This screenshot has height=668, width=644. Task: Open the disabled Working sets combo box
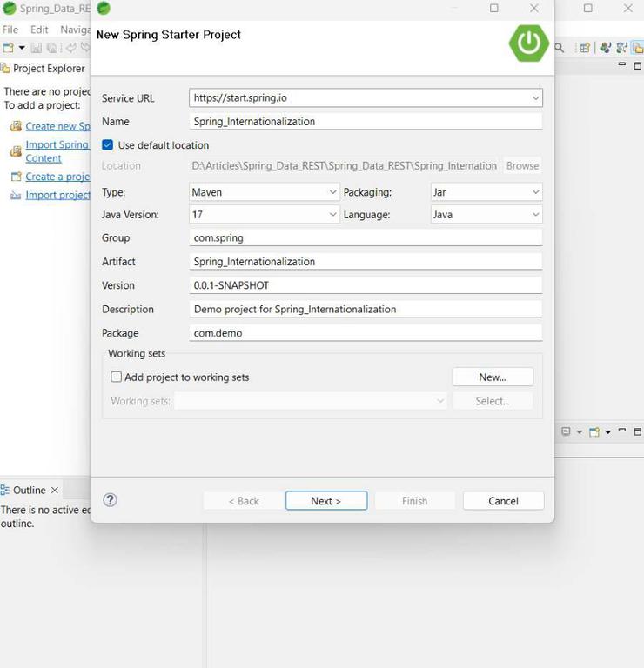point(311,401)
